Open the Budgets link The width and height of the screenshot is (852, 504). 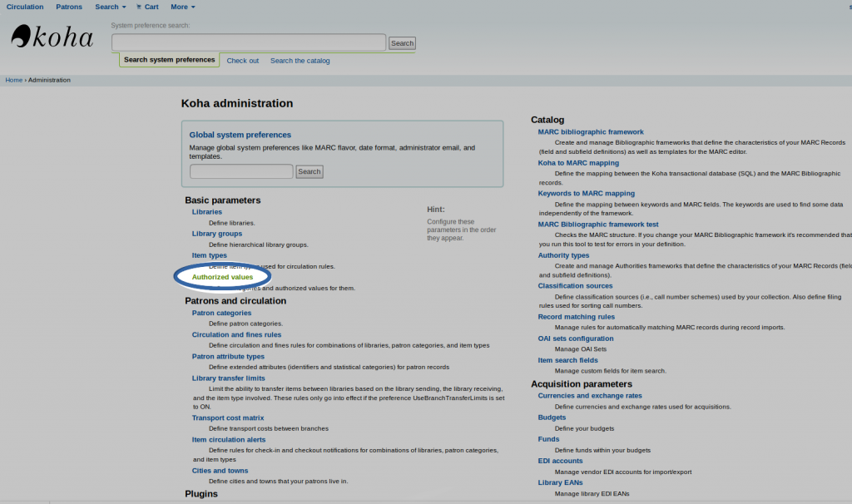pos(552,418)
